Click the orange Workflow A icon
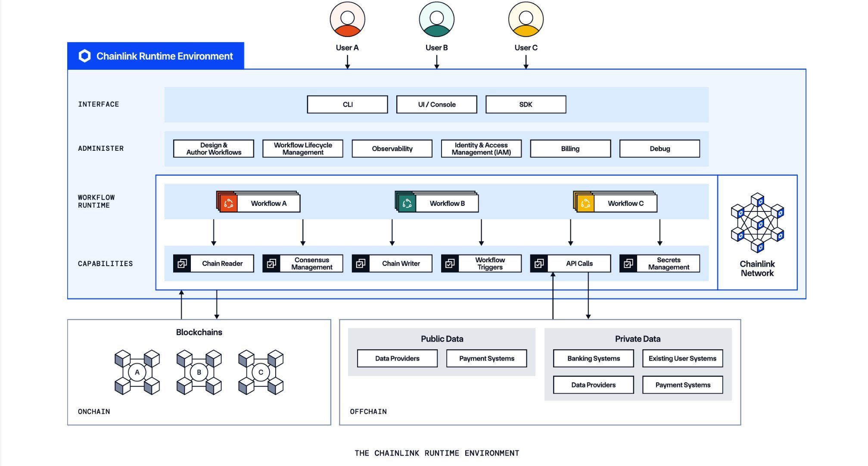 228,203
